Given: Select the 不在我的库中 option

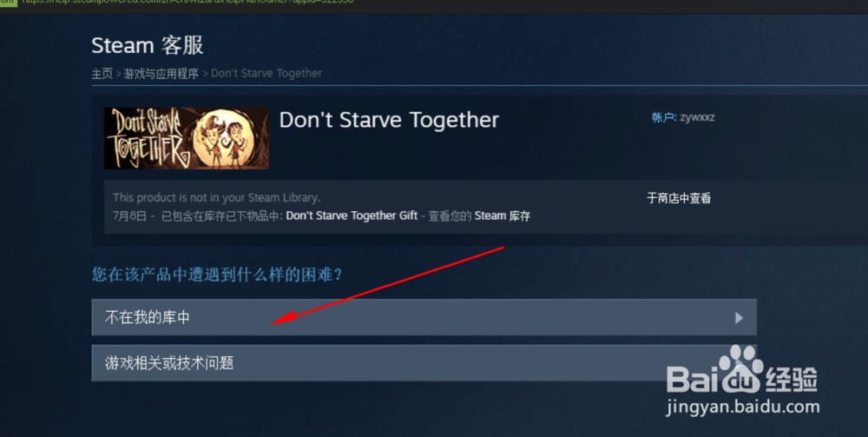Looking at the screenshot, I should (424, 317).
